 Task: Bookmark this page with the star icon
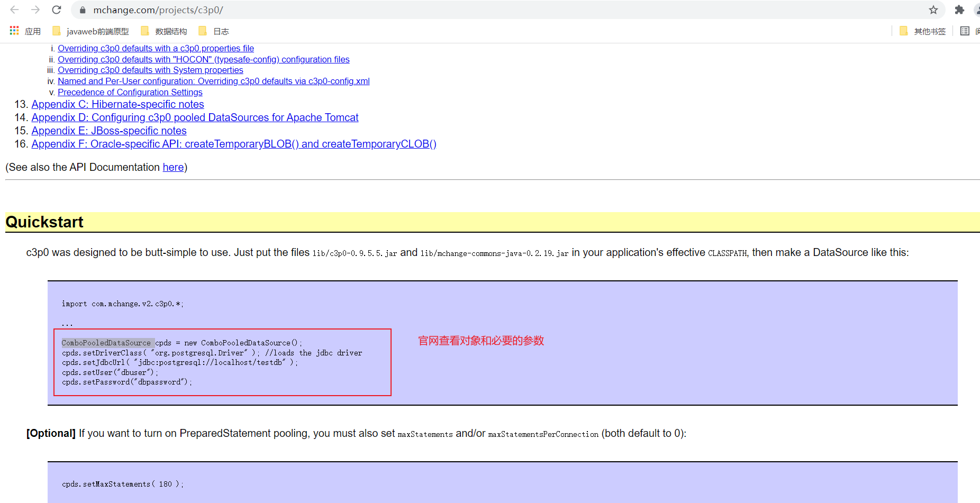tap(933, 10)
